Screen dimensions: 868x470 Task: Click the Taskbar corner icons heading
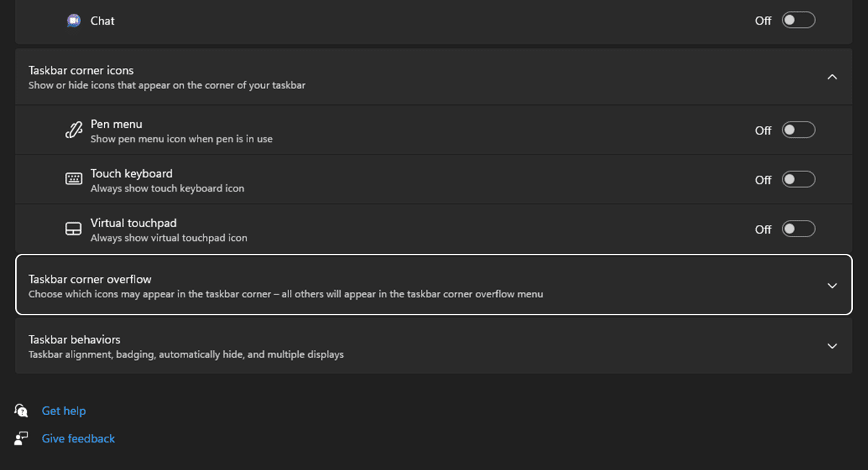[80, 70]
